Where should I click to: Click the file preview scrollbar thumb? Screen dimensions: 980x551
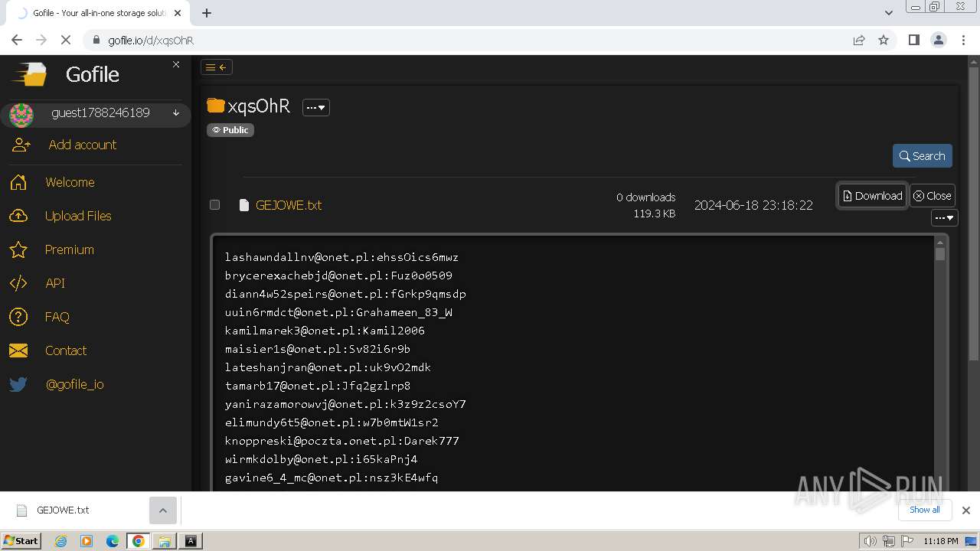[940, 253]
